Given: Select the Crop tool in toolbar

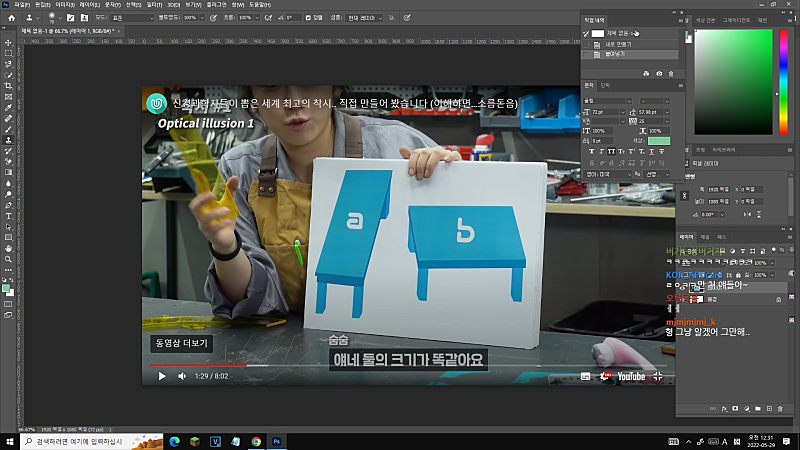Looking at the screenshot, I should coord(8,86).
